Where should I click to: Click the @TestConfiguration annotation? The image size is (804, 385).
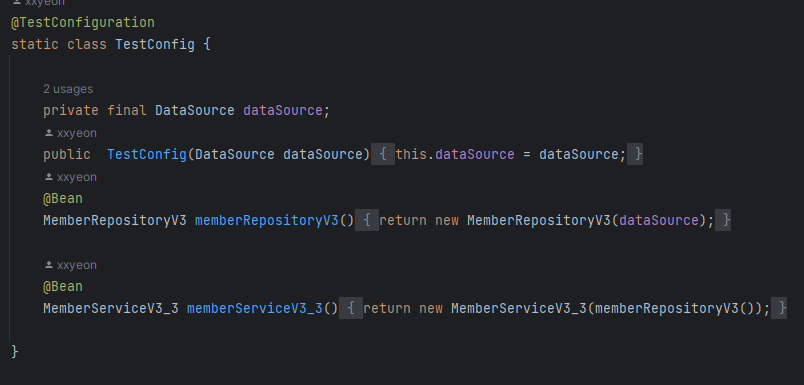click(x=83, y=23)
